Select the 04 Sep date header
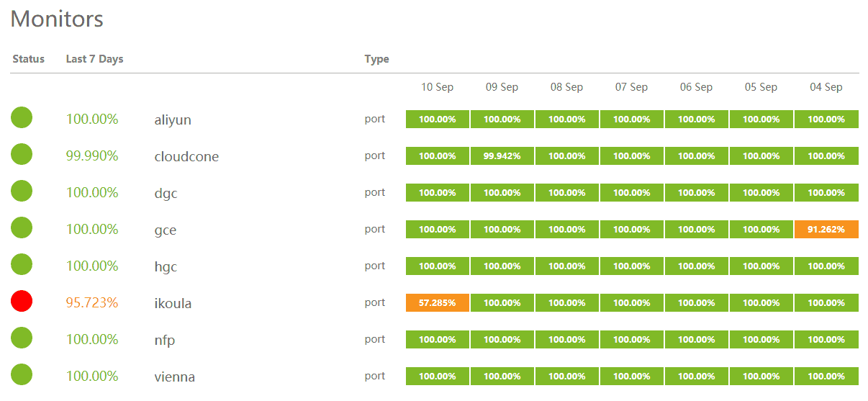The width and height of the screenshot is (868, 401). 826,87
